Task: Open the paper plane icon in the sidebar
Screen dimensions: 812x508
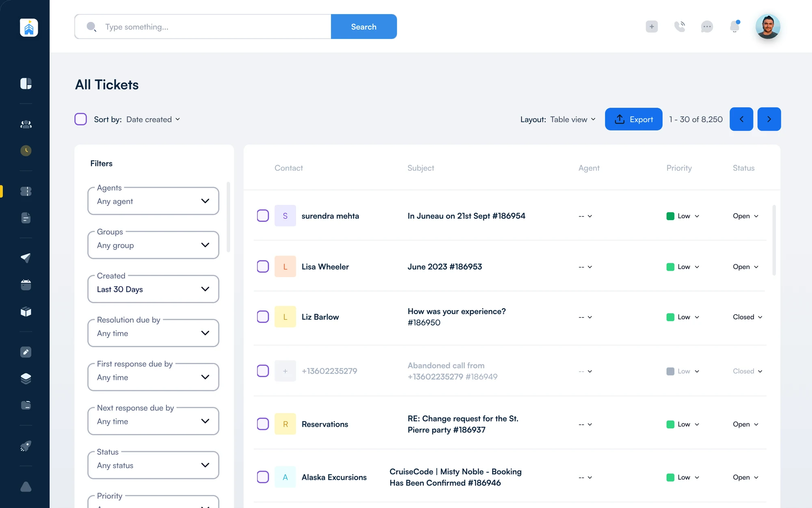Action: pyautogui.click(x=26, y=258)
